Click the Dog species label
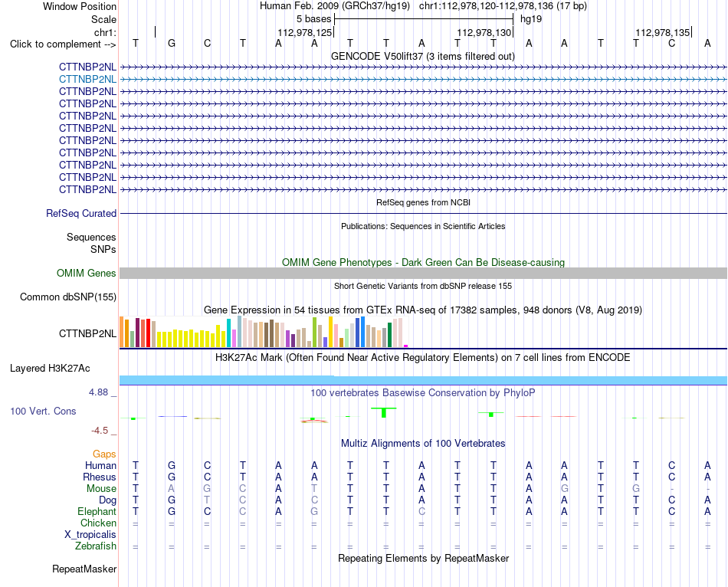Image resolution: width=728 pixels, height=587 pixels. pyautogui.click(x=107, y=500)
